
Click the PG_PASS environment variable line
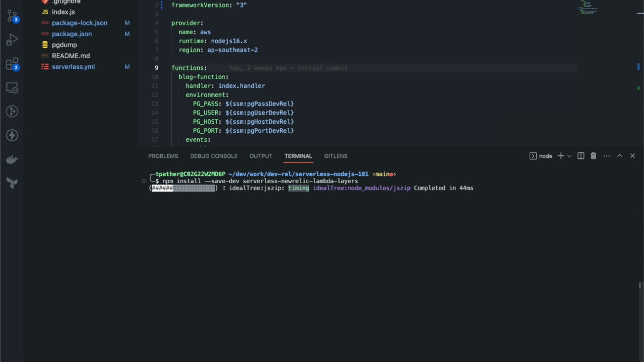pyautogui.click(x=243, y=104)
